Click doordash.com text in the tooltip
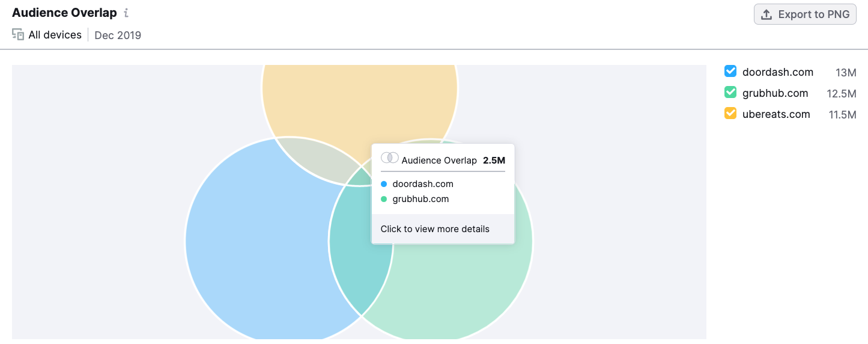Image resolution: width=868 pixels, height=344 pixels. click(x=423, y=184)
